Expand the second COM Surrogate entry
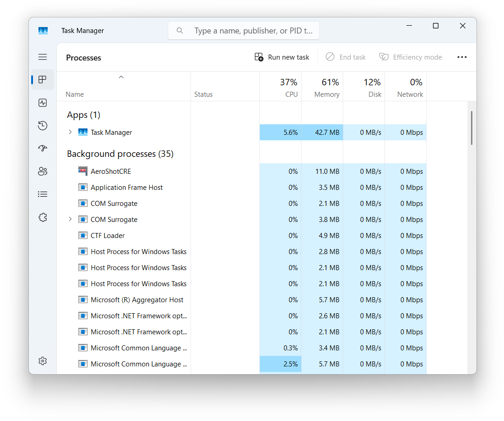The width and height of the screenshot is (504, 421). 70,219
